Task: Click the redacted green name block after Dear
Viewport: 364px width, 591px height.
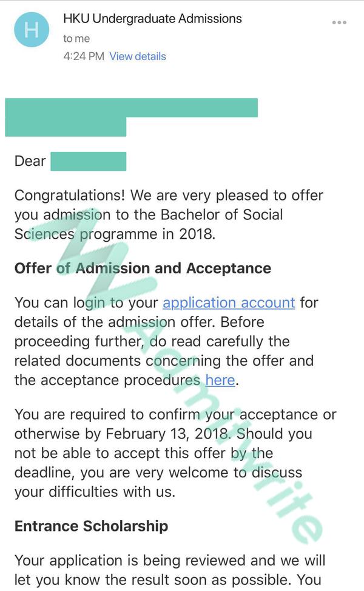Action: pos(89,161)
